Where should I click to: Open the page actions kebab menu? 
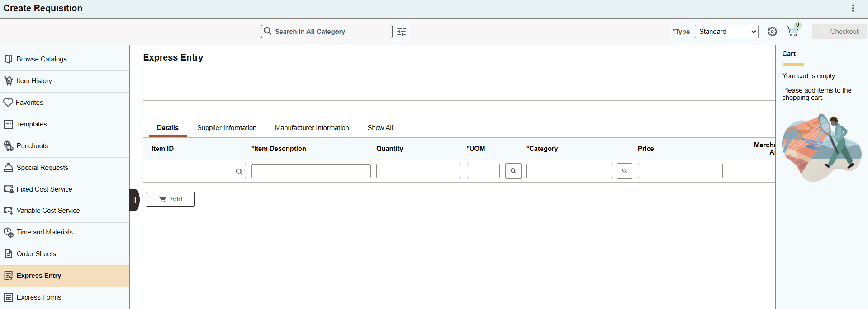[853, 8]
